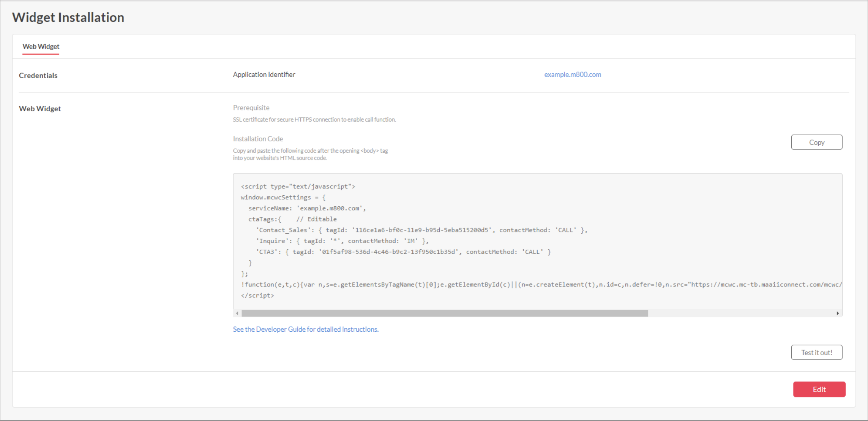Click the Prerequisite heading

[251, 108]
